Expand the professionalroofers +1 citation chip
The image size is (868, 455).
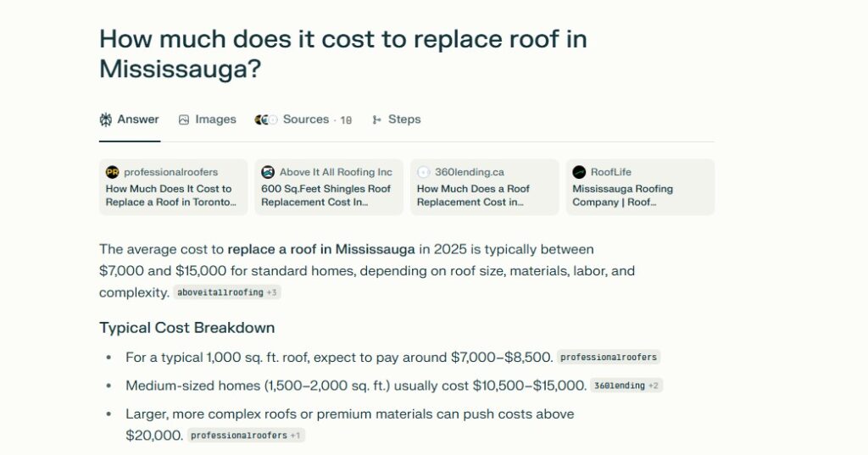(x=246, y=436)
